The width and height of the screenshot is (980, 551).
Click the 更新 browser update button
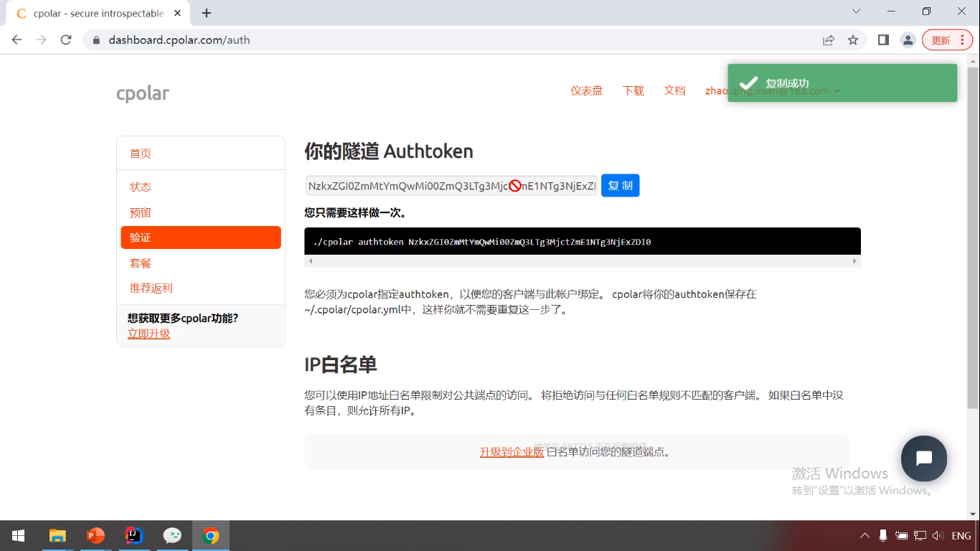(941, 40)
